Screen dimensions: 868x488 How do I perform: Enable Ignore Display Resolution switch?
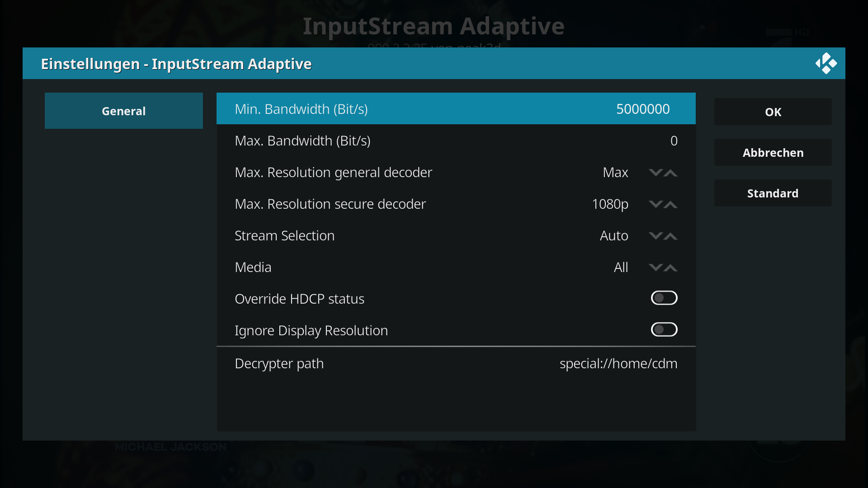pos(664,330)
